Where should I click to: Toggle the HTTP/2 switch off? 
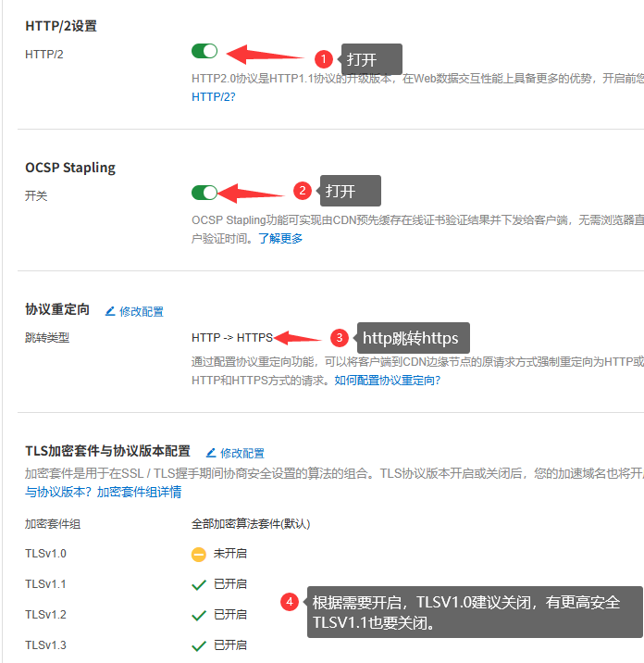click(204, 51)
